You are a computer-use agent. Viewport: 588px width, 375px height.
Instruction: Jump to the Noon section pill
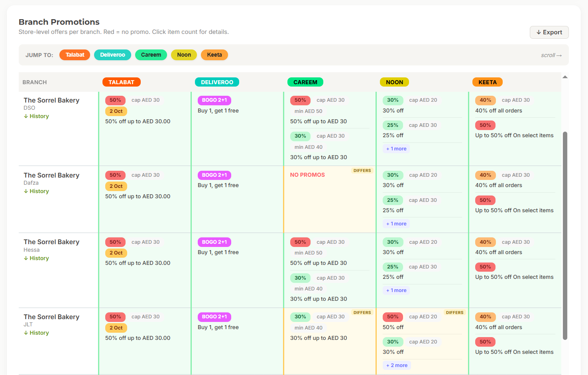184,55
